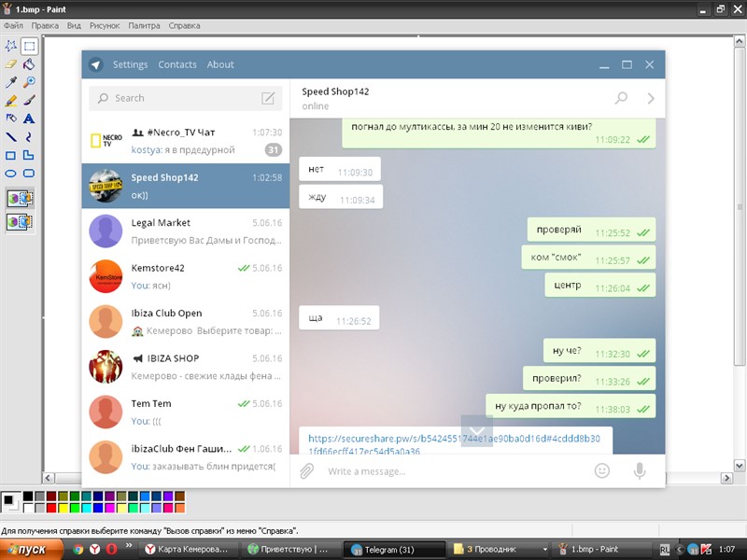Open the Legal Market chat
The width and height of the screenshot is (747, 560).
[x=185, y=231]
